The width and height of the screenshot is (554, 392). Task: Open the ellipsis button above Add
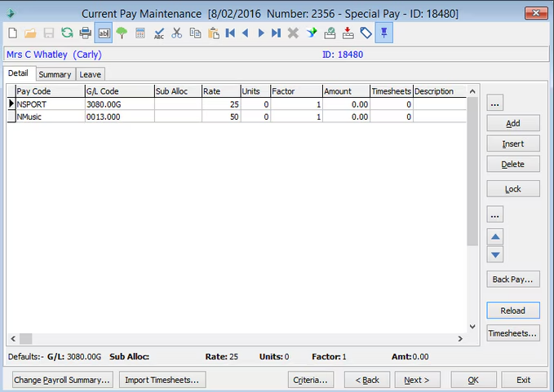coord(495,103)
